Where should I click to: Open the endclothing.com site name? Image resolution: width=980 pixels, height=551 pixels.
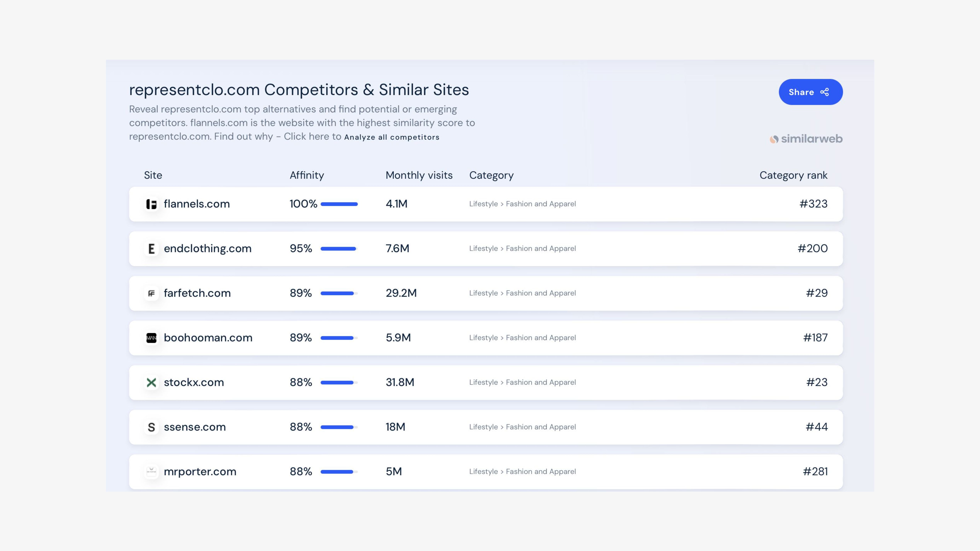pyautogui.click(x=207, y=248)
